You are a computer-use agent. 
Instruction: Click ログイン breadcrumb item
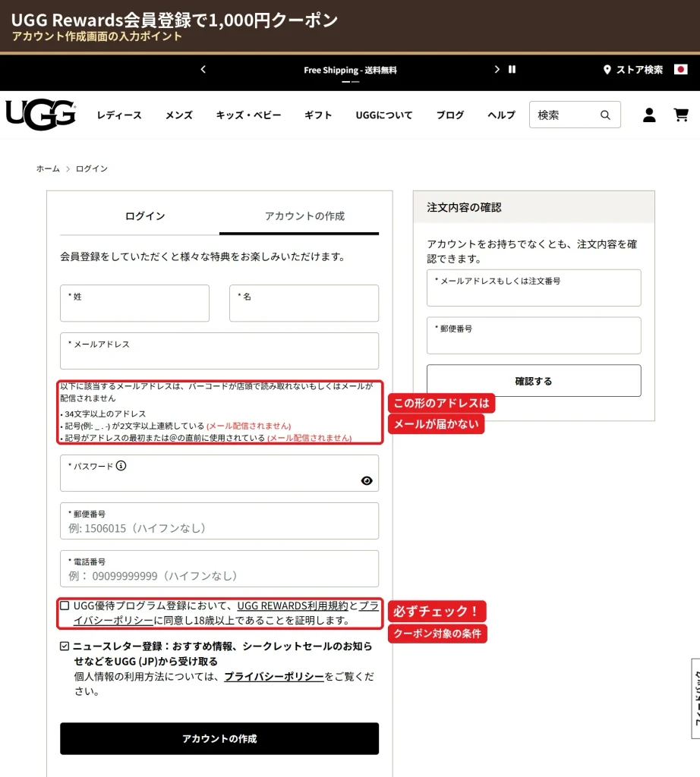click(x=91, y=168)
